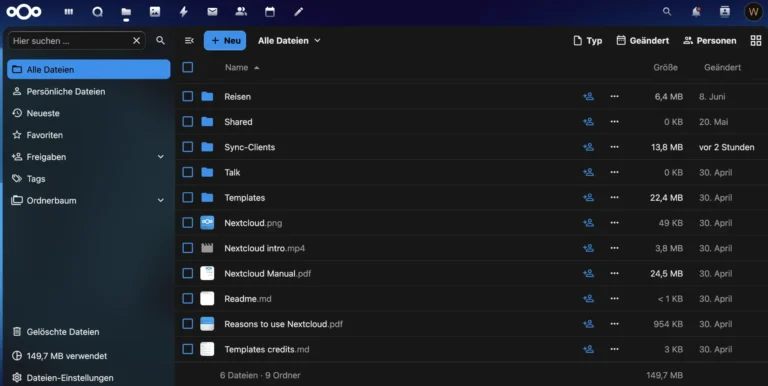Viewport: 768px width, 386px height.
Task: Click the sidebar search magnifier icon
Action: click(x=160, y=41)
